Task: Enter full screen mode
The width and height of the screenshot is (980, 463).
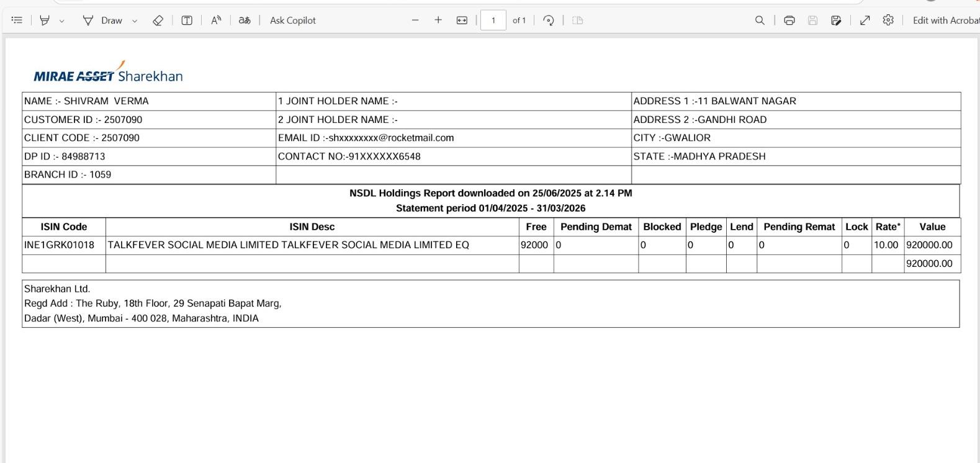Action: (865, 20)
